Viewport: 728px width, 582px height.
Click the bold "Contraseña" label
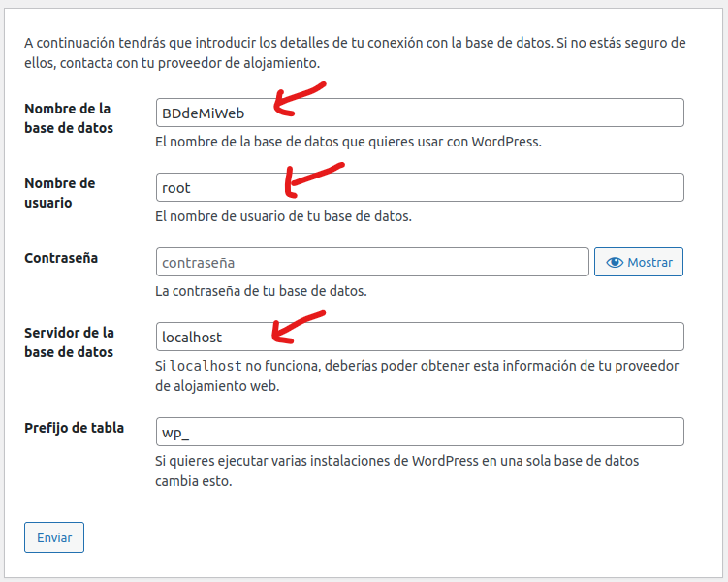pyautogui.click(x=63, y=258)
